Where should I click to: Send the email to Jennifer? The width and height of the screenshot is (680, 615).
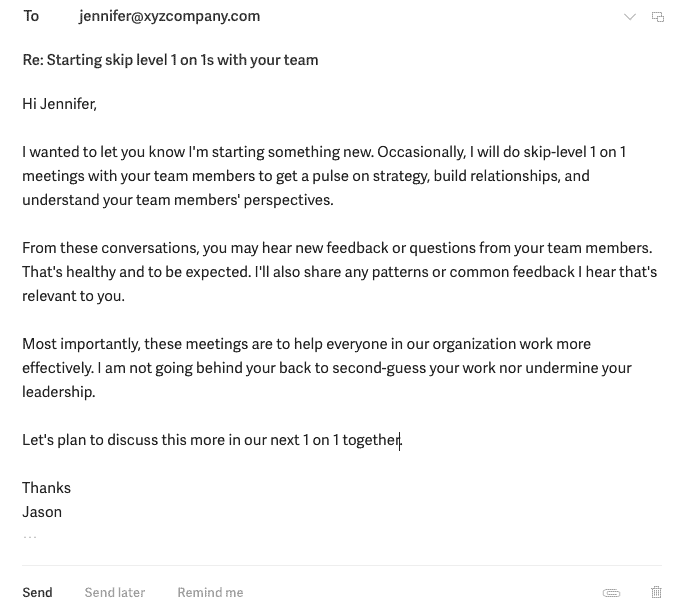coord(37,592)
